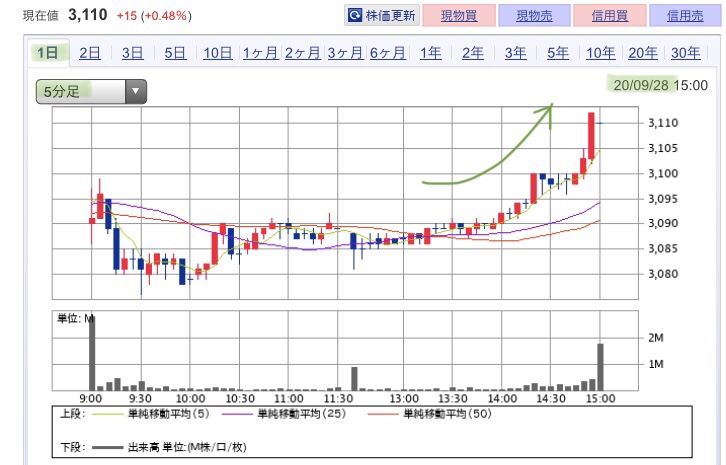Switch to the 10日 chart period
Screen dimensions: 726x465
218,53
